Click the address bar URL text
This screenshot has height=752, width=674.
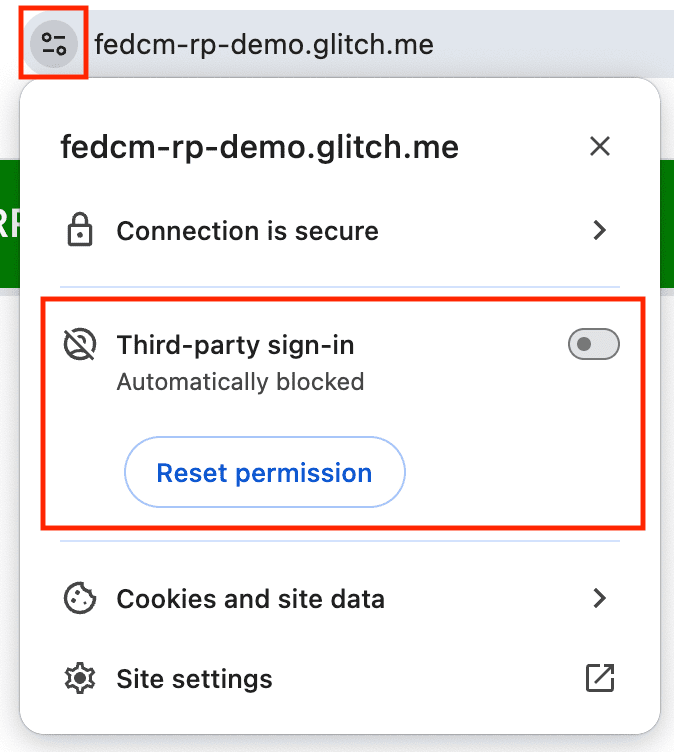coord(264,45)
